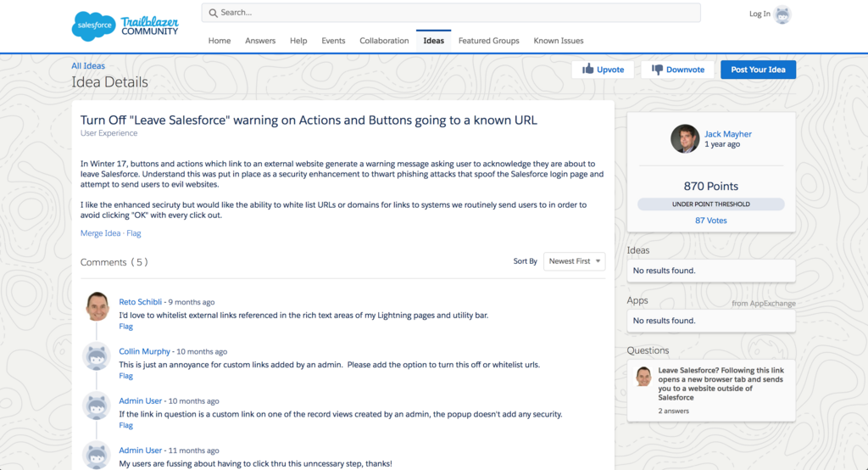The height and width of the screenshot is (470, 868).
Task: Click the 2 answers text
Action: coord(674,411)
